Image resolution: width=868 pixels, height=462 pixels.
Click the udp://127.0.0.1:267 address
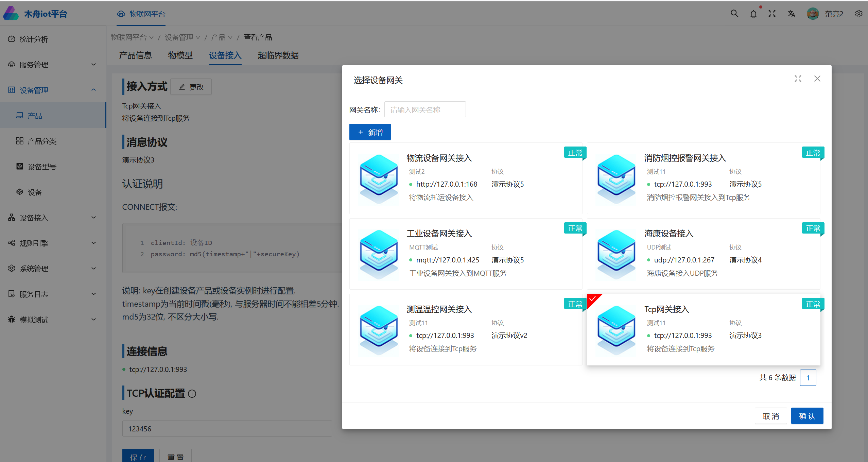[x=684, y=260]
